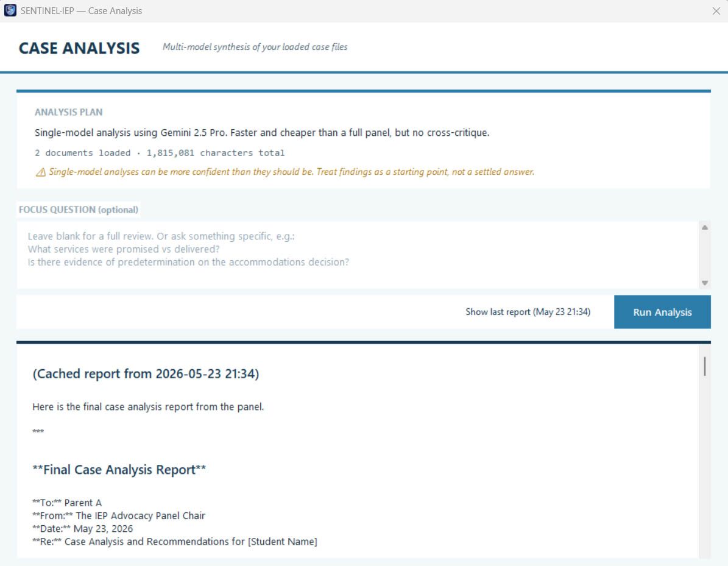Click '**From:** The IEP Advocacy Panel Chair'
The image size is (728, 566).
click(119, 516)
